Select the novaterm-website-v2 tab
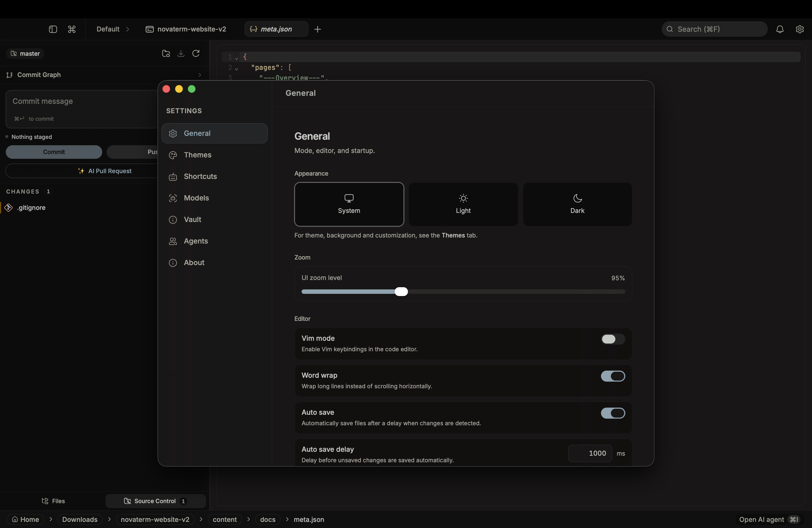812x528 pixels. [186, 29]
